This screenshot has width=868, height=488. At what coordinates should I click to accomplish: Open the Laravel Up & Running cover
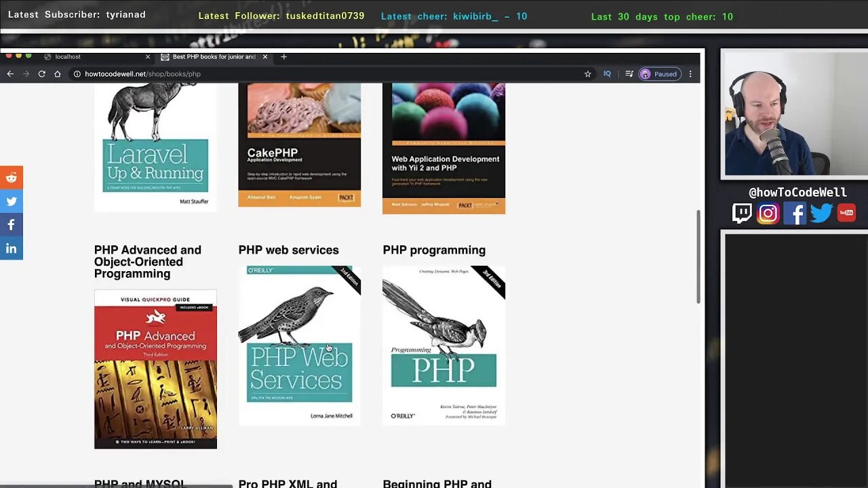point(155,147)
